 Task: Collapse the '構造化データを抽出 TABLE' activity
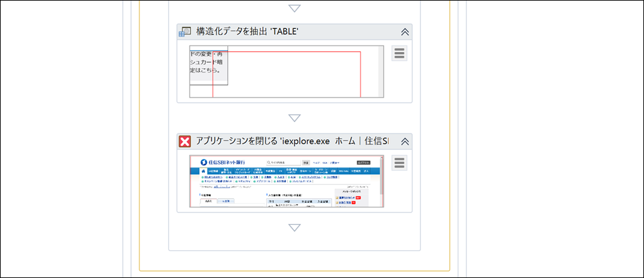pos(404,32)
